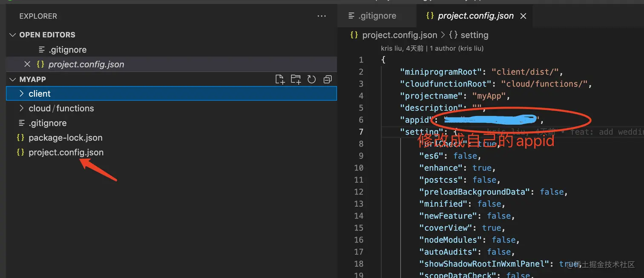This screenshot has width=644, height=278.
Task: Open .gitignore from the Open Editors list
Action: (x=68, y=50)
